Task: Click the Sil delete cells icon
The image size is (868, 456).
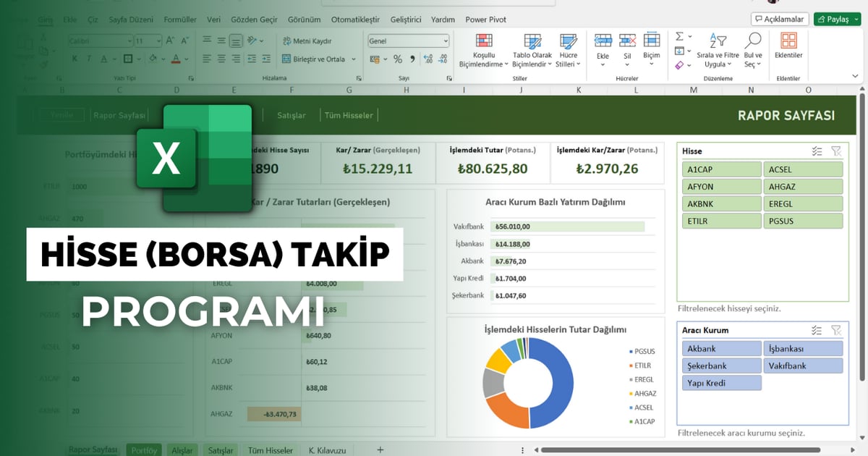Action: pyautogui.click(x=627, y=41)
